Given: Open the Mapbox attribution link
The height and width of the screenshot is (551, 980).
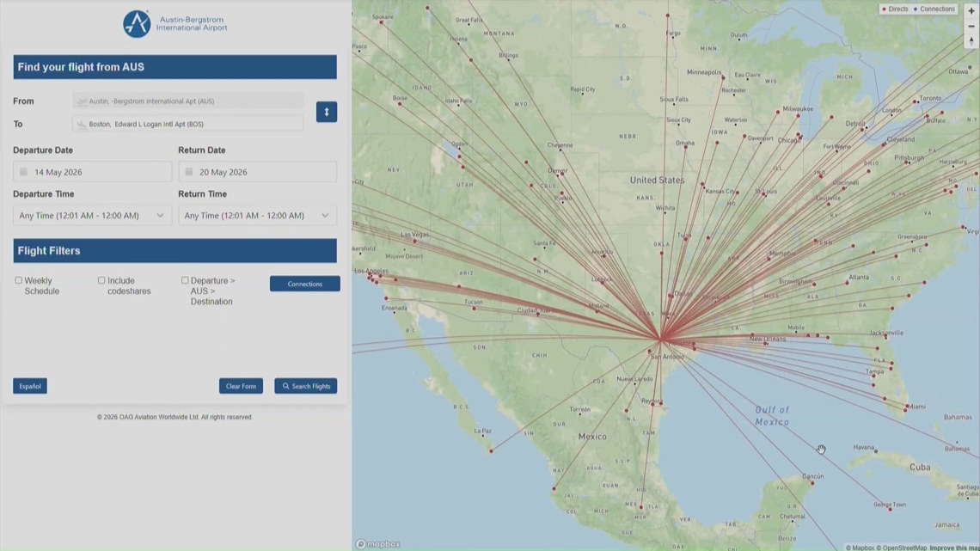Looking at the screenshot, I should coord(860,548).
